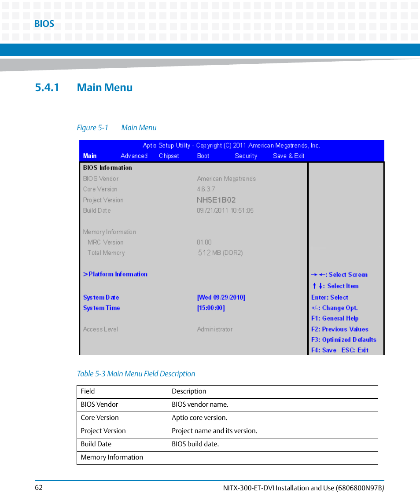Click the 512 MB (DDR2) value
The height and width of the screenshot is (504, 420).
click(220, 253)
